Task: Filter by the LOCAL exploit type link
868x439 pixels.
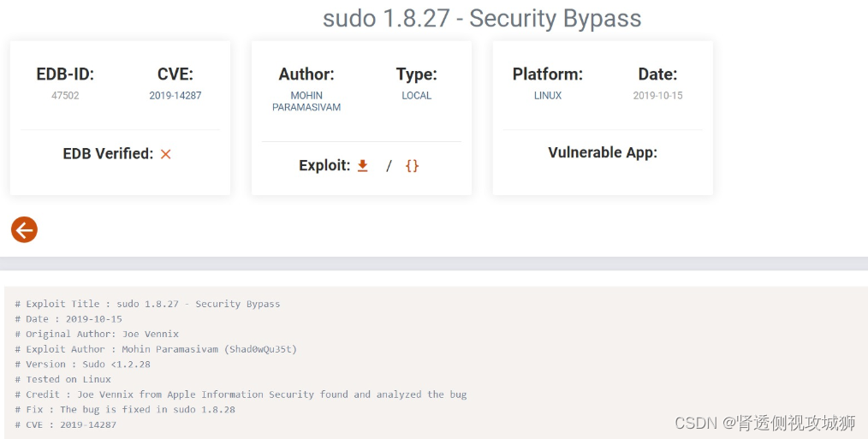Action: pos(417,96)
